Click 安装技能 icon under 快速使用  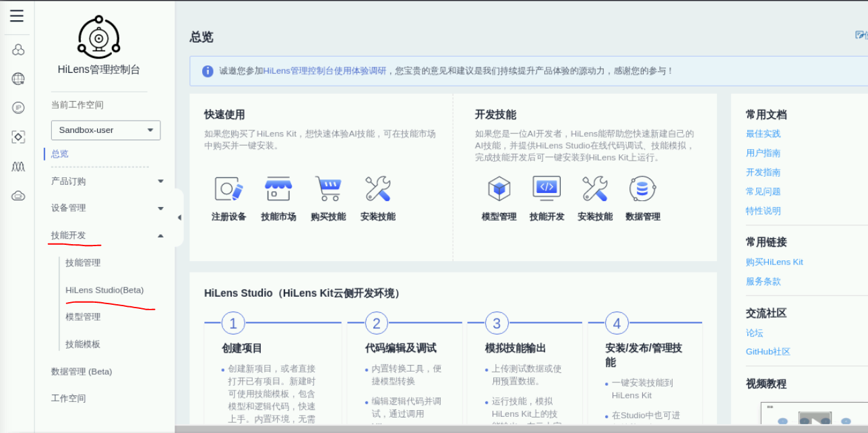[377, 189]
